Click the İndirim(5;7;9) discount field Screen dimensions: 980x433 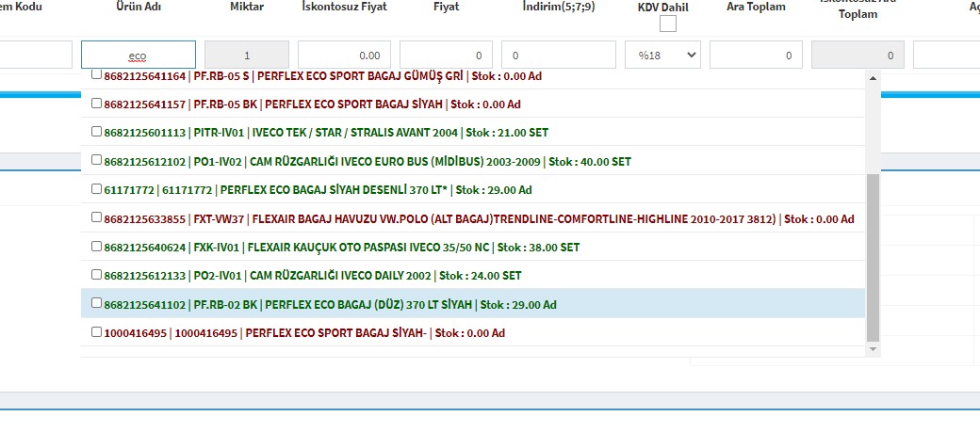558,56
